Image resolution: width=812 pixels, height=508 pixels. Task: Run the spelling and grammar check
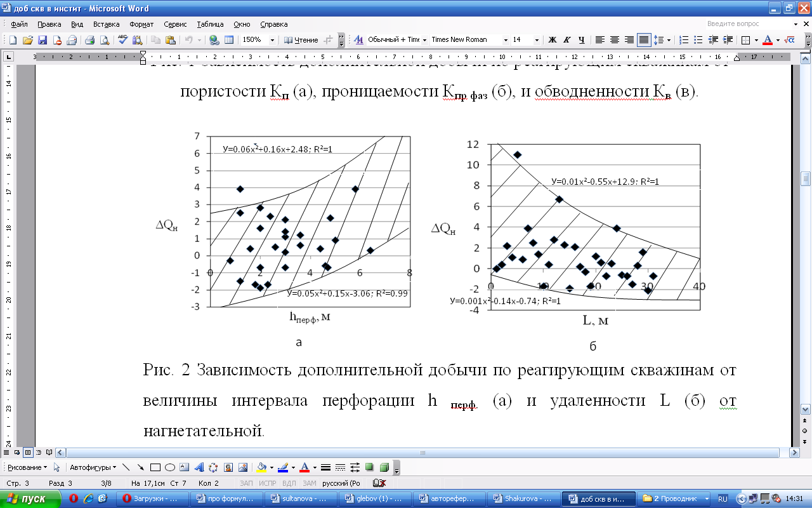(123, 40)
